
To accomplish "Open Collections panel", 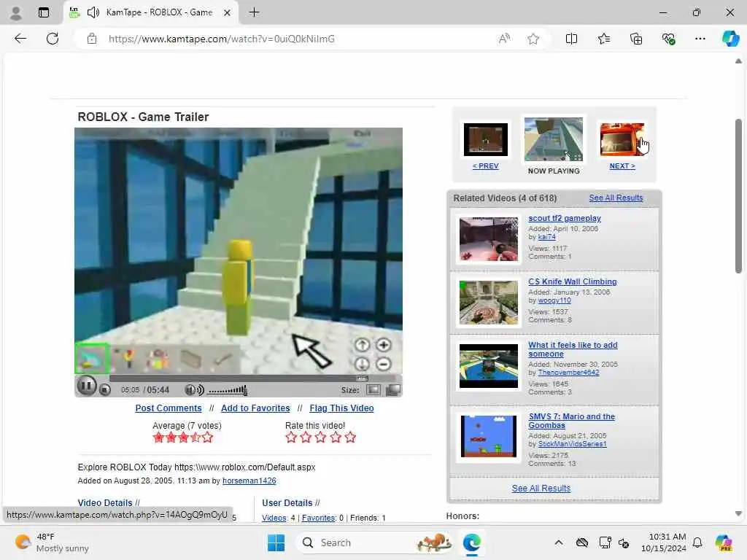I will [x=636, y=39].
